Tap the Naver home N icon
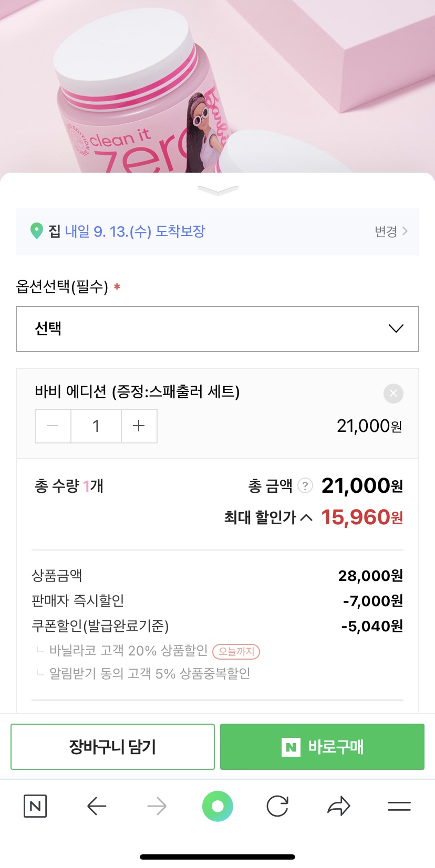 [x=35, y=806]
